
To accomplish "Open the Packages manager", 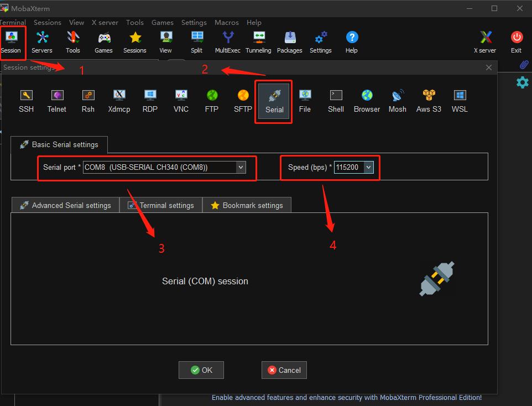I will point(290,43).
